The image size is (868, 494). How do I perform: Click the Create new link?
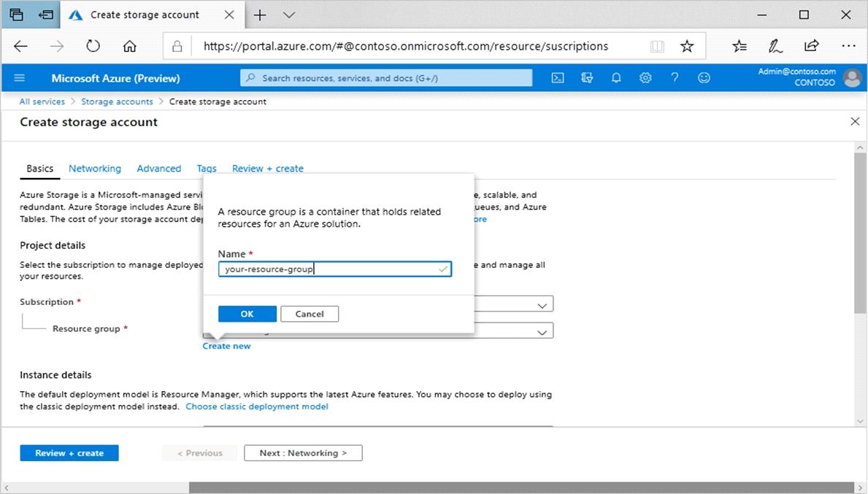coord(226,346)
